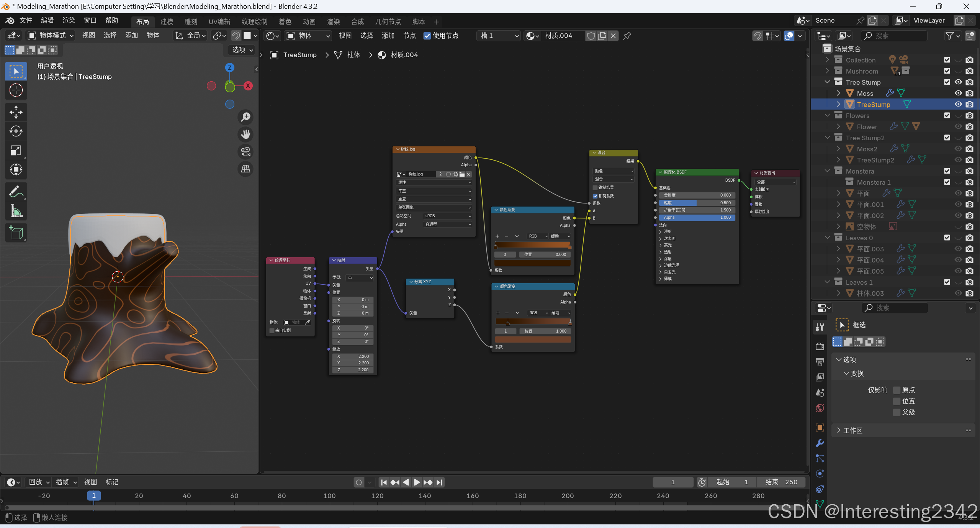
Task: Click the 结束 frame field showing 250
Action: pyautogui.click(x=781, y=482)
